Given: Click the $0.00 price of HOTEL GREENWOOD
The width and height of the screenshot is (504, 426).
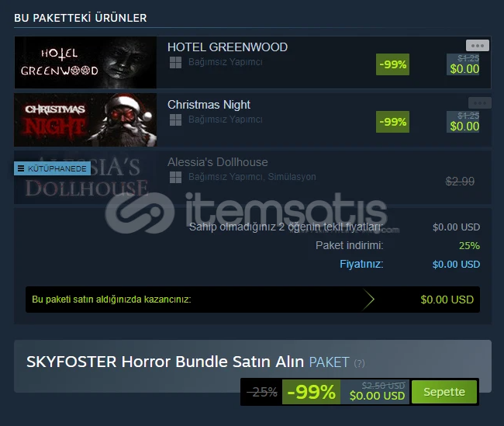Looking at the screenshot, I should [464, 69].
